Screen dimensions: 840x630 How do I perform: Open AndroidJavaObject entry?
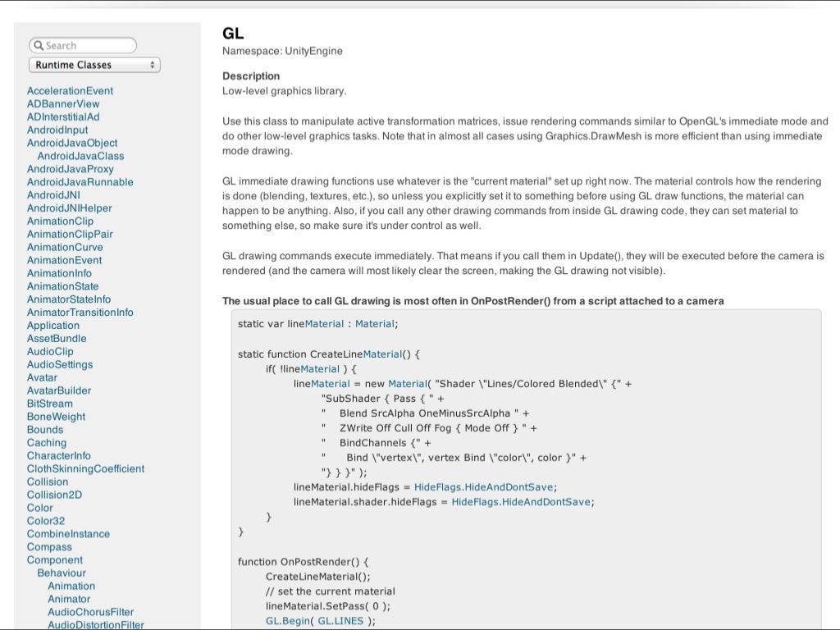(72, 143)
